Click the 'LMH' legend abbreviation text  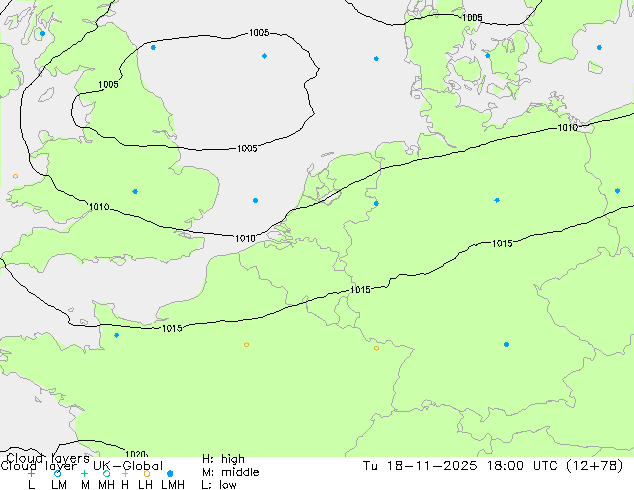173,485
